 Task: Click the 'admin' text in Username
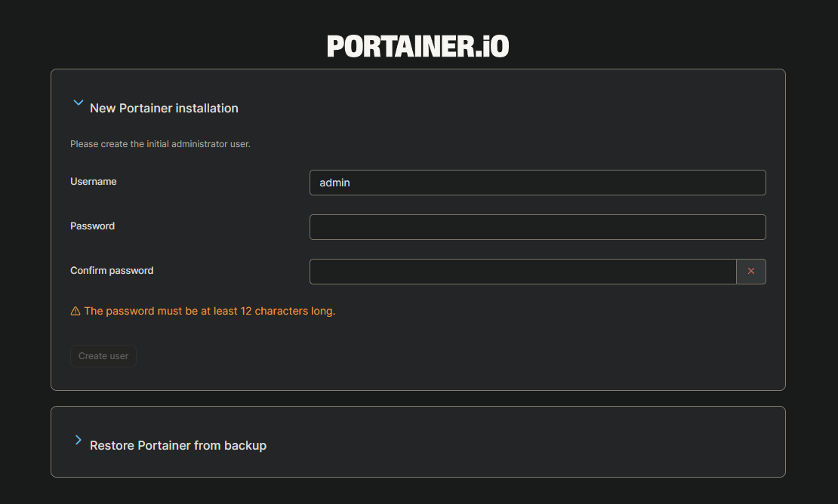[334, 183]
